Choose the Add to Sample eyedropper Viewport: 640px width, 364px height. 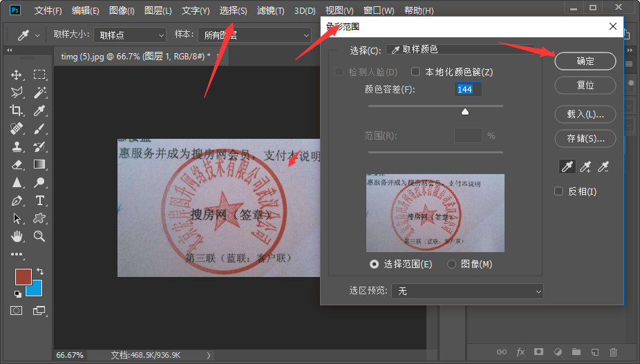pyautogui.click(x=585, y=166)
